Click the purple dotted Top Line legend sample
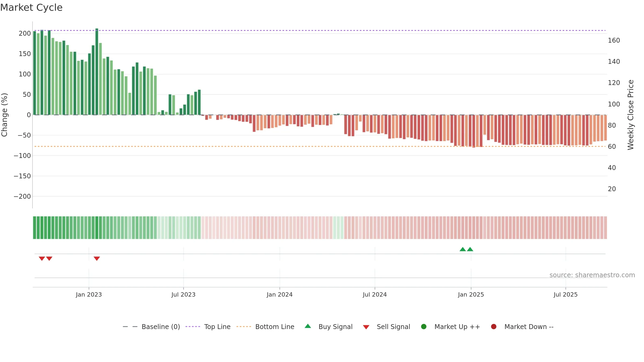644x362 pixels. coord(193,327)
